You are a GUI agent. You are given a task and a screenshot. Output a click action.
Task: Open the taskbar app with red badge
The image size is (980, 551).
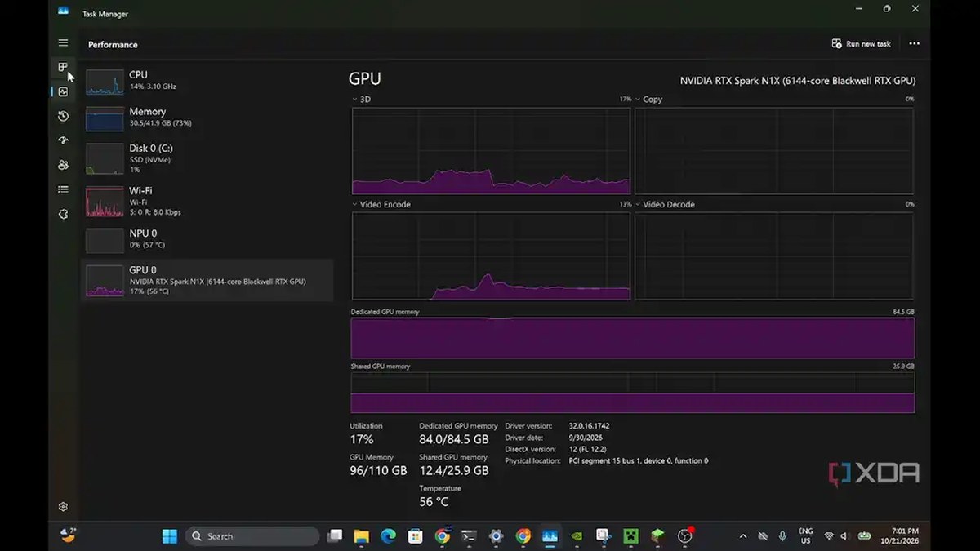pos(685,535)
